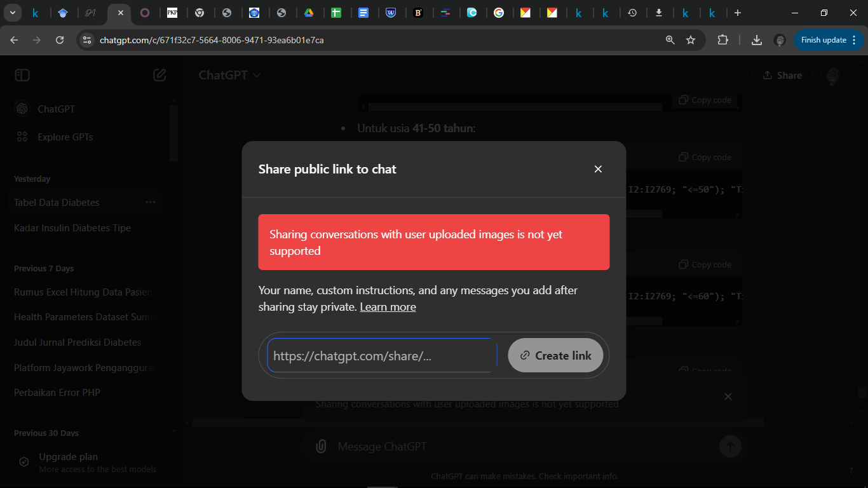Open the Learn more link
The height and width of the screenshot is (488, 868).
pos(388,307)
